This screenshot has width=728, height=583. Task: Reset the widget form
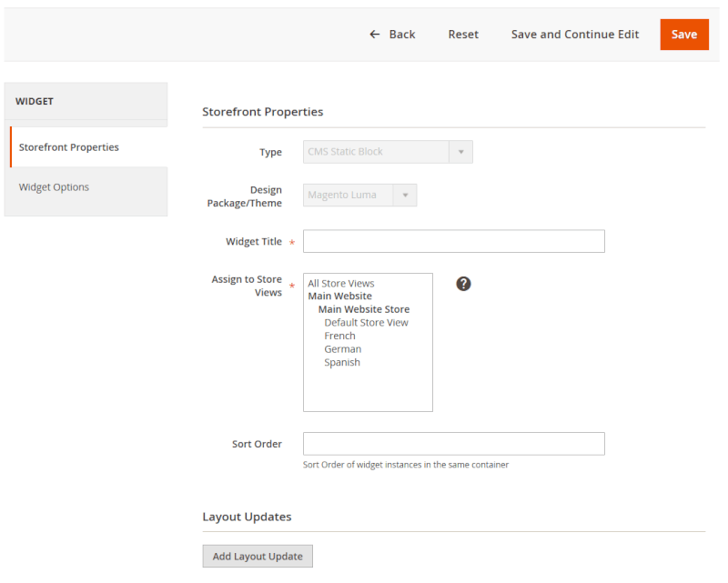(463, 34)
